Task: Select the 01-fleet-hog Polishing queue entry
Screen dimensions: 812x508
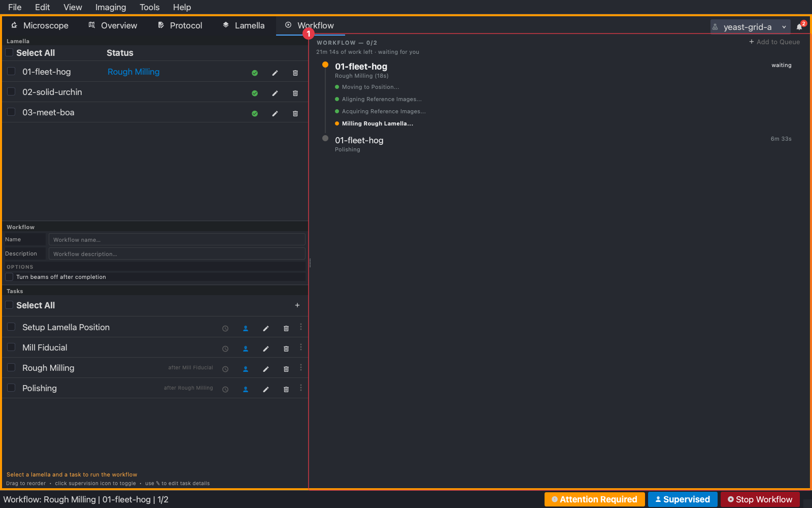Action: click(557, 144)
